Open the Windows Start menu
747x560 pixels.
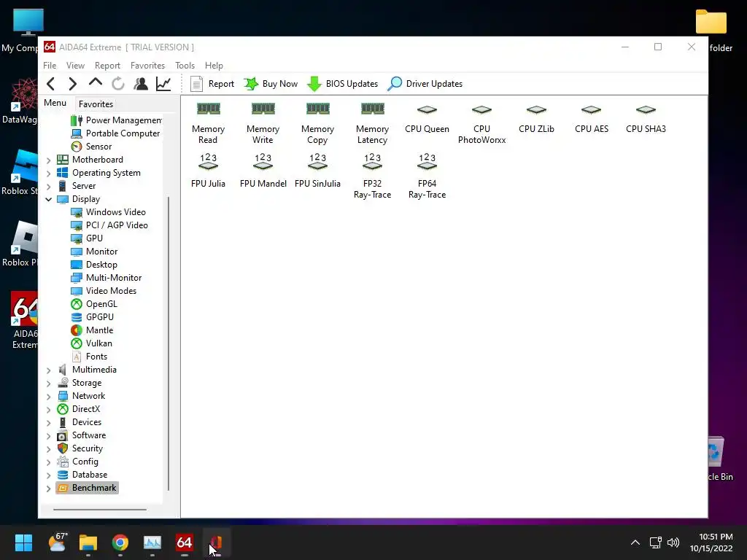tap(23, 542)
